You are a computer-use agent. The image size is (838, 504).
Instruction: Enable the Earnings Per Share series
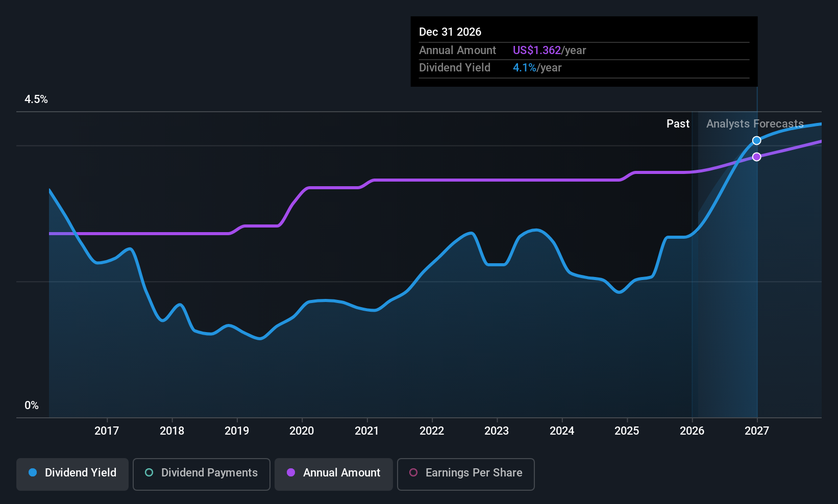[x=466, y=474]
